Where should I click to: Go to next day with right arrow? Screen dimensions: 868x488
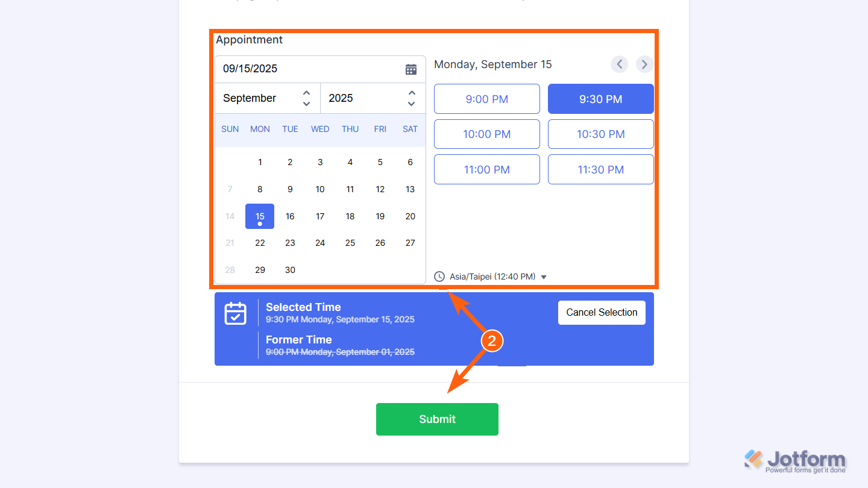[x=644, y=64]
